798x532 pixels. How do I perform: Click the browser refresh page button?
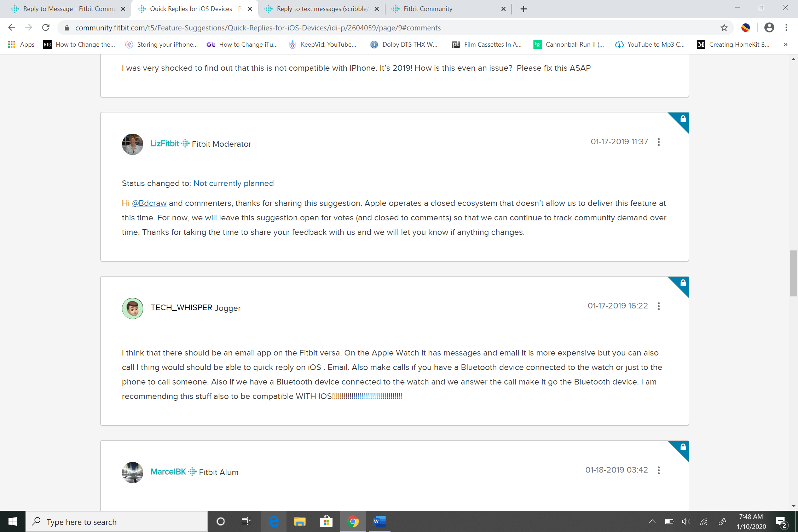pyautogui.click(x=46, y=27)
